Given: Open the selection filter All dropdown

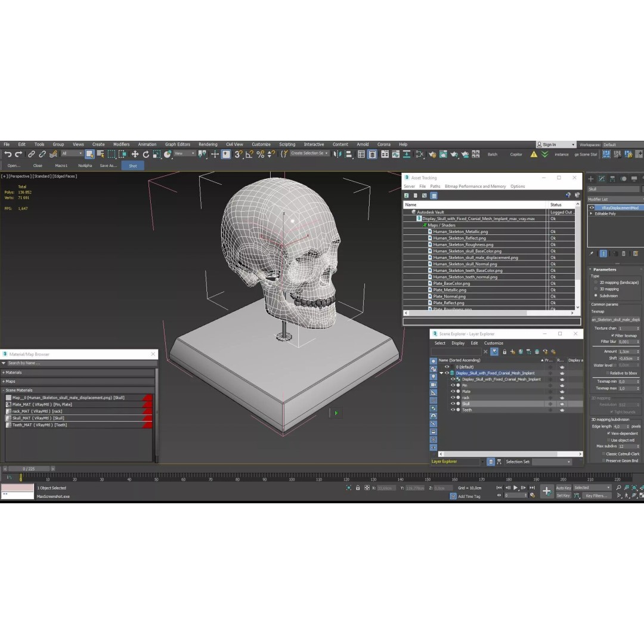Looking at the screenshot, I should tap(72, 154).
